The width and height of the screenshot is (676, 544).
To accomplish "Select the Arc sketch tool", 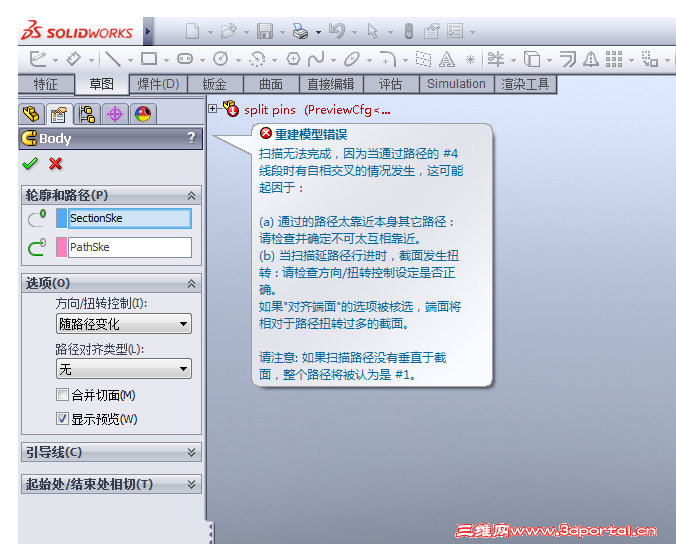I will click(257, 59).
